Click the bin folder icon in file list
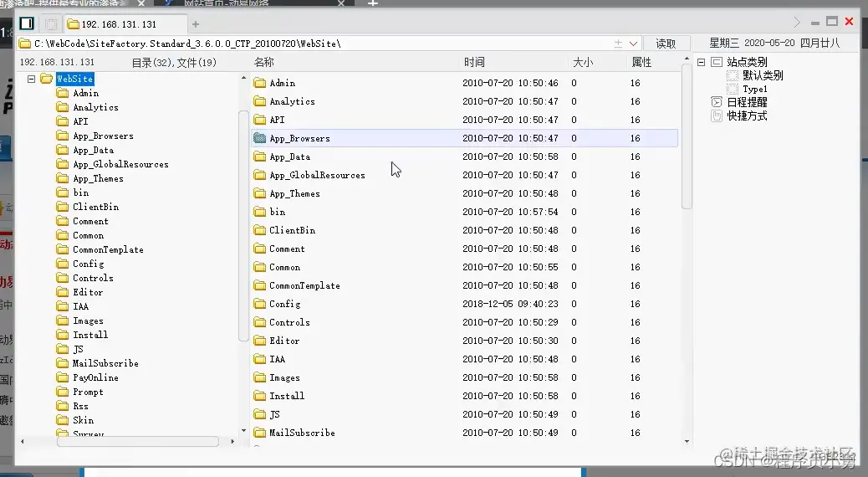 tap(259, 212)
